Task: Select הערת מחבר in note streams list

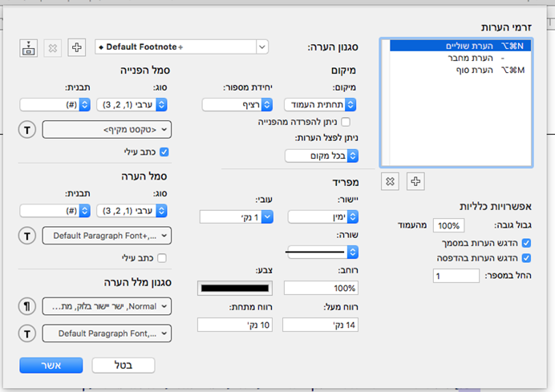Action: [x=460, y=58]
